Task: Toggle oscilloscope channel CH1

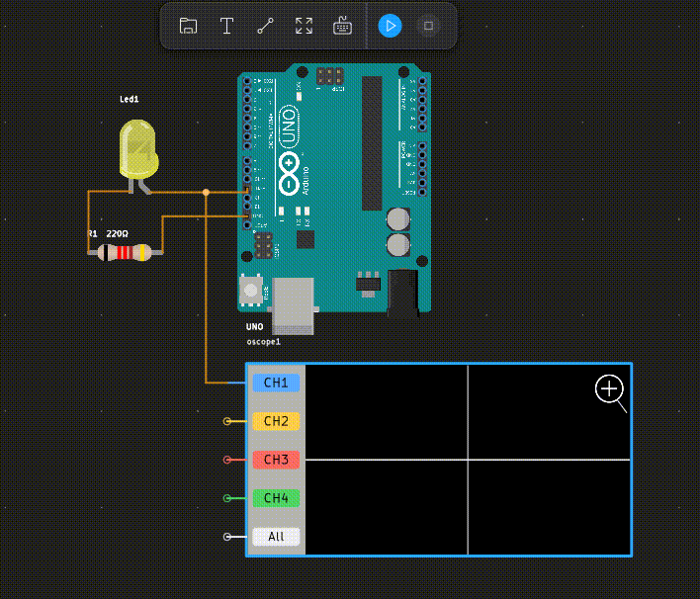Action: pyautogui.click(x=276, y=383)
